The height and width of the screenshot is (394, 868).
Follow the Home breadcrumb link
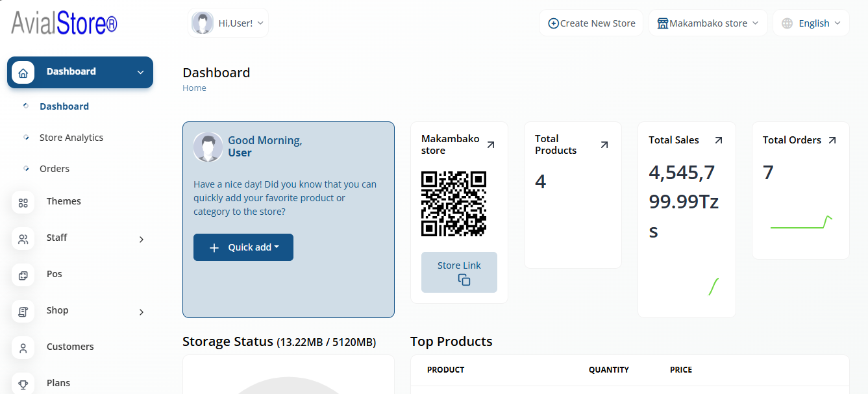194,88
